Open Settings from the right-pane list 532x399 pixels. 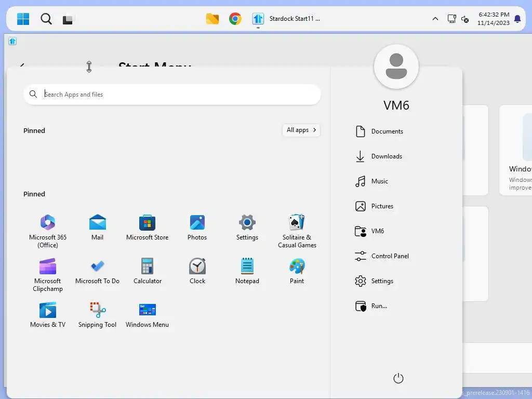[x=374, y=281]
